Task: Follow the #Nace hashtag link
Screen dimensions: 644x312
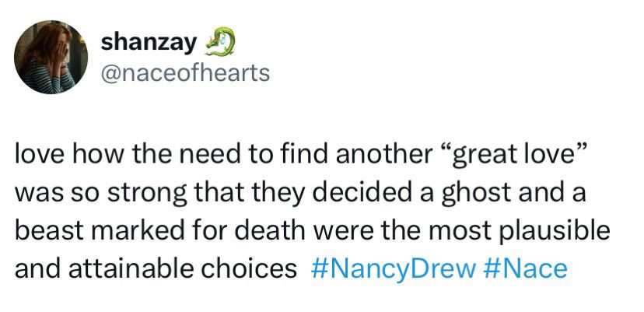Action: point(525,268)
